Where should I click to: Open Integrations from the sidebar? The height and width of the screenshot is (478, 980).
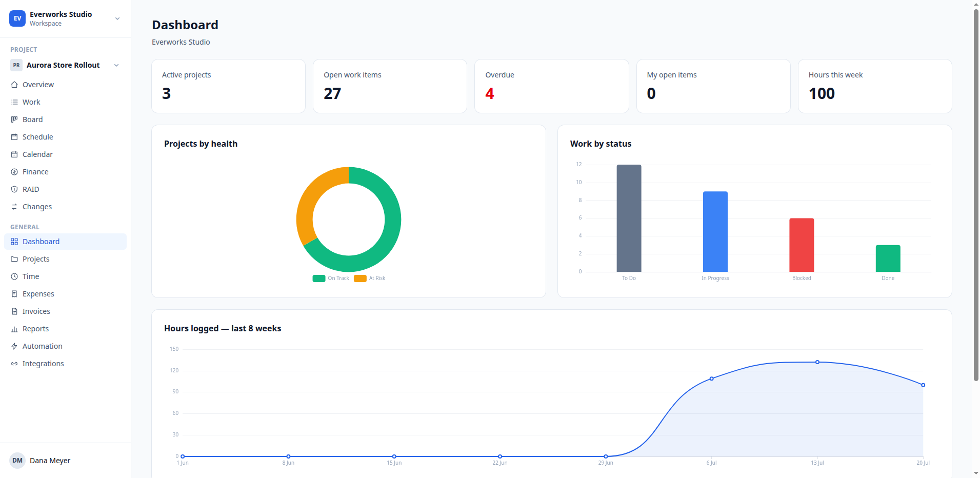(x=65, y=364)
